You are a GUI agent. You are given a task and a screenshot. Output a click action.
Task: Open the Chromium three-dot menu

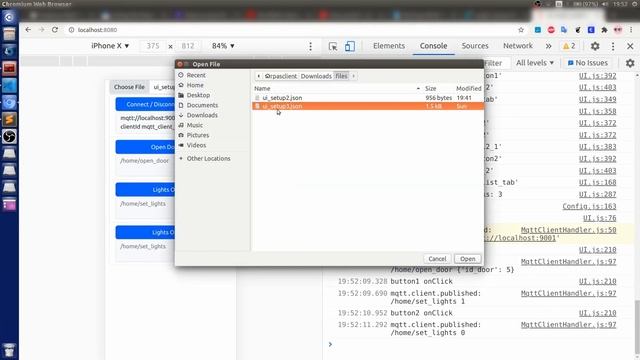pyautogui.click(x=631, y=30)
